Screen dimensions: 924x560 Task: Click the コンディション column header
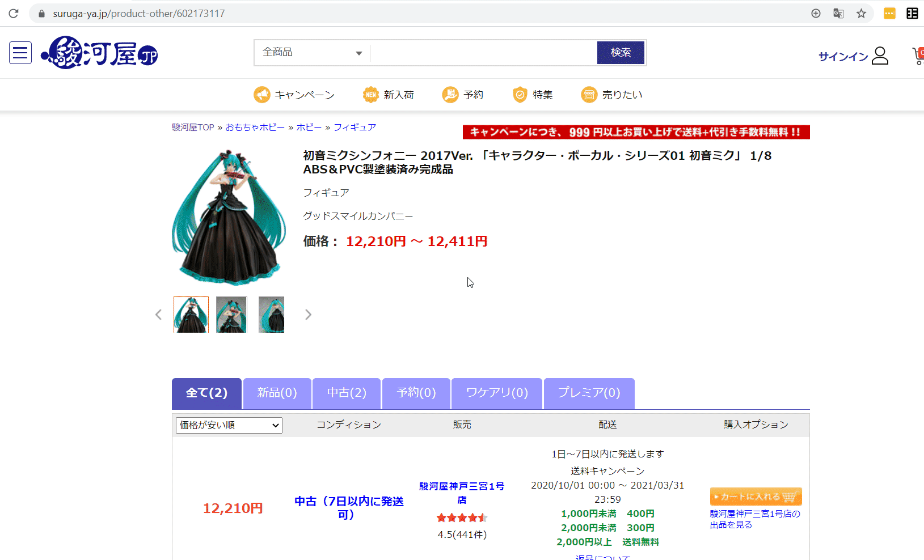coord(349,425)
